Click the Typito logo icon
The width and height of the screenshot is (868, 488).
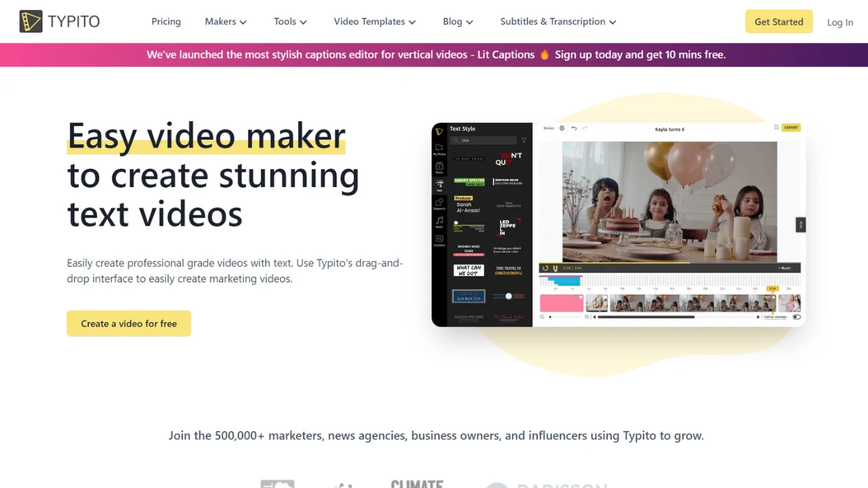[x=31, y=22]
